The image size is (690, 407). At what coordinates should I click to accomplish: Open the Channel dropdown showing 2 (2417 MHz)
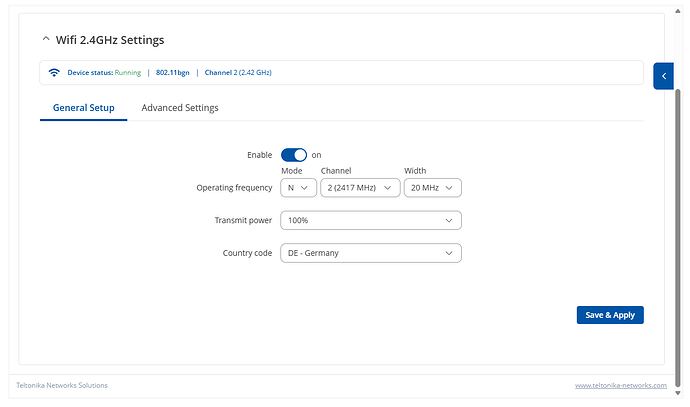[x=358, y=187]
